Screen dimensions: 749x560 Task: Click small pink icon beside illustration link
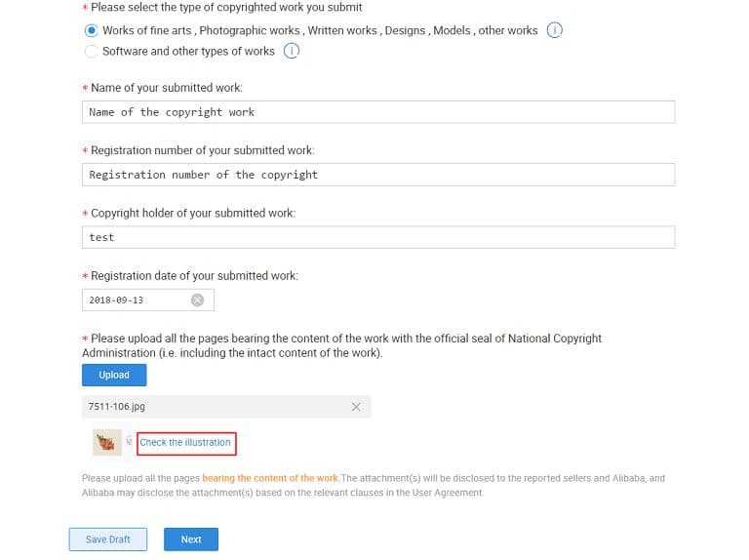pyautogui.click(x=130, y=442)
